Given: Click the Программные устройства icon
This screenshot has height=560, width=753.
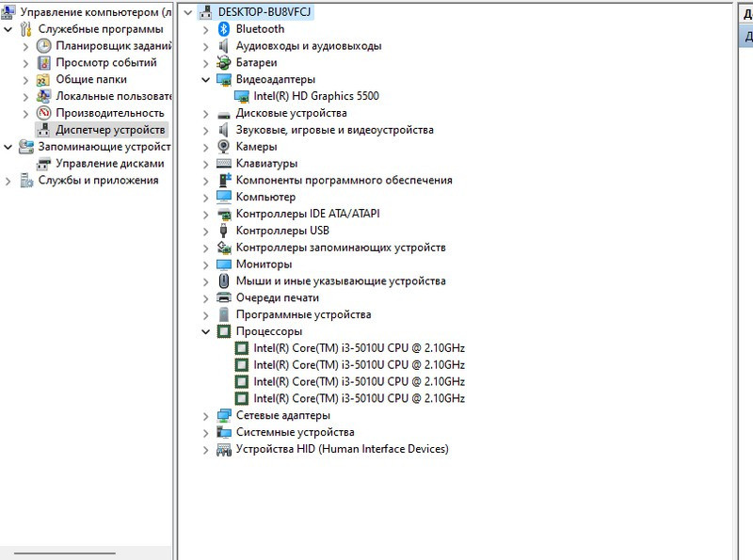Looking at the screenshot, I should 224,314.
